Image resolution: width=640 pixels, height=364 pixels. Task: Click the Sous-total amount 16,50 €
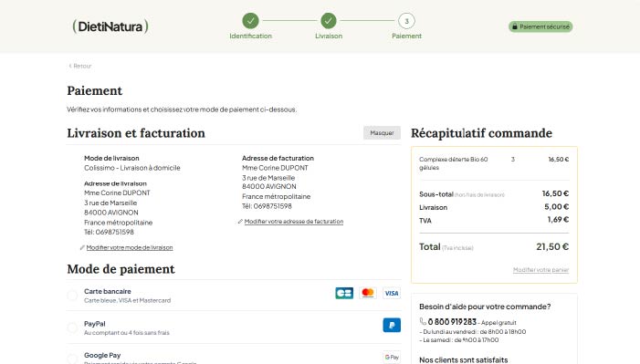(x=555, y=193)
